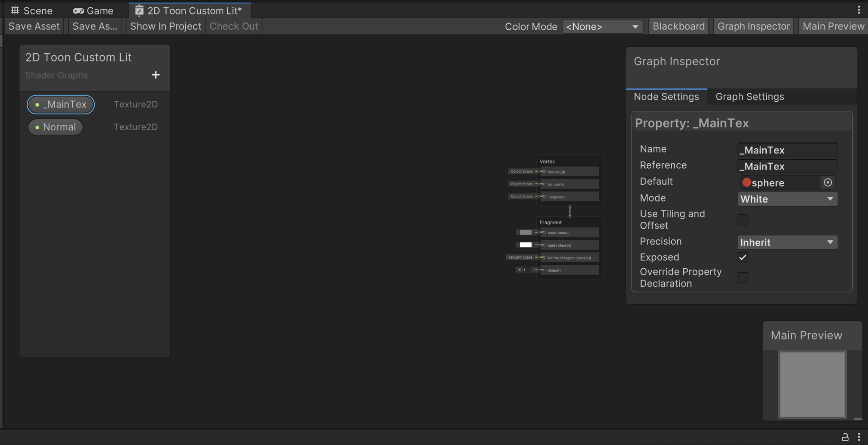Click Show In Project
The width and height of the screenshot is (868, 445).
(x=165, y=26)
